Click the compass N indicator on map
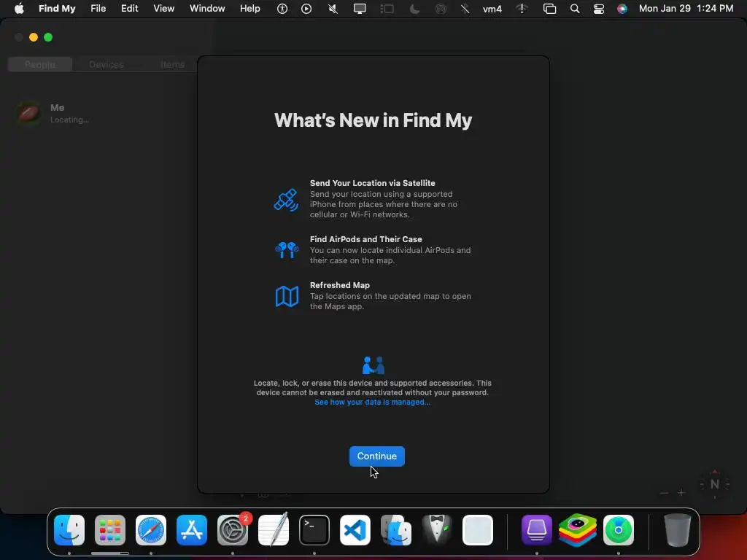747x560 pixels. [714, 484]
